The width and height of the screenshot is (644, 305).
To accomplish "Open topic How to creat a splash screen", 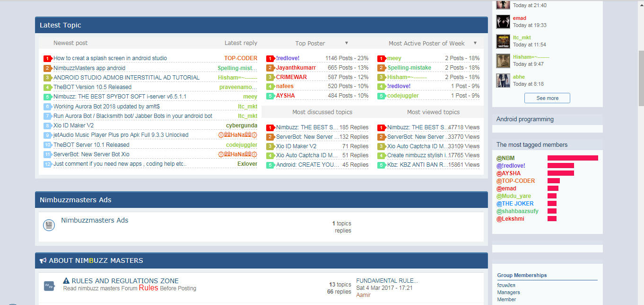I will (110, 58).
